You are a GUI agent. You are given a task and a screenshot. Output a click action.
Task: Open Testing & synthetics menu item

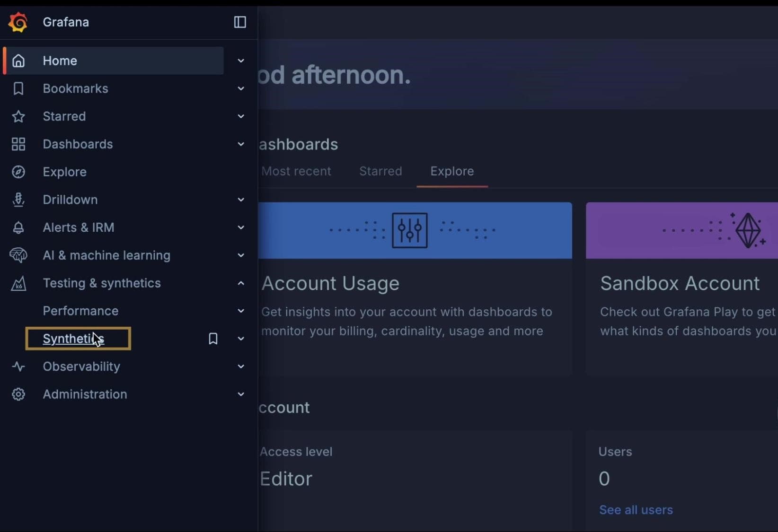point(102,283)
